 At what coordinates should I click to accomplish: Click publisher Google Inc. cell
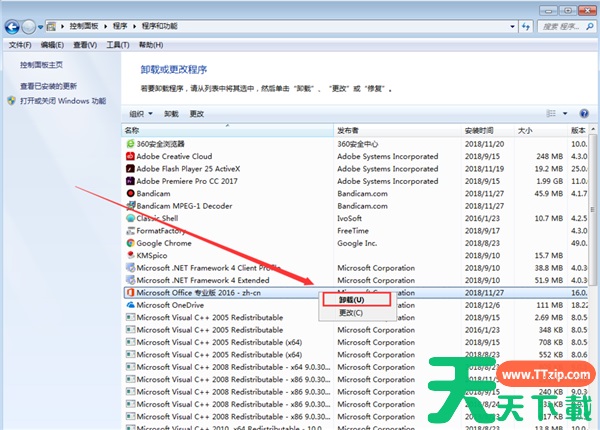(357, 243)
